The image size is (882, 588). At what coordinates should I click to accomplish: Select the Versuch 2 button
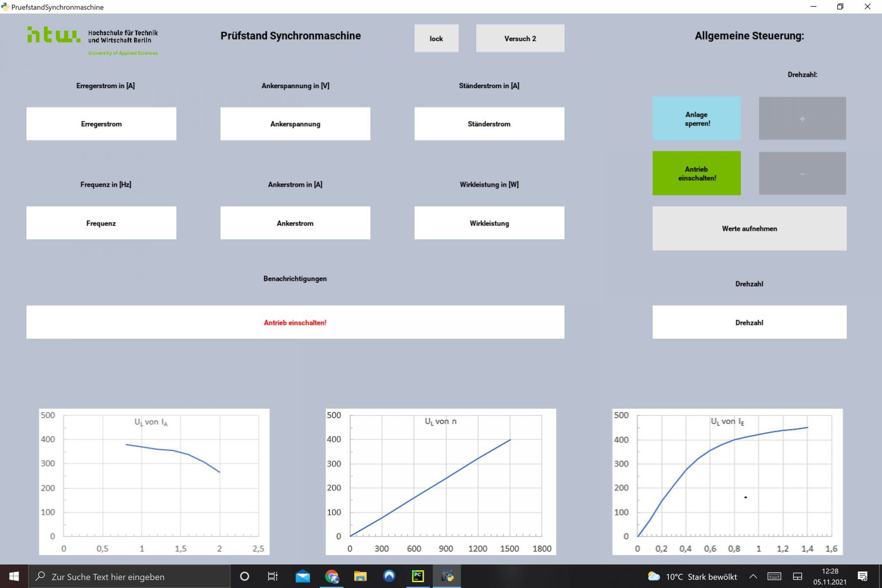pyautogui.click(x=520, y=38)
